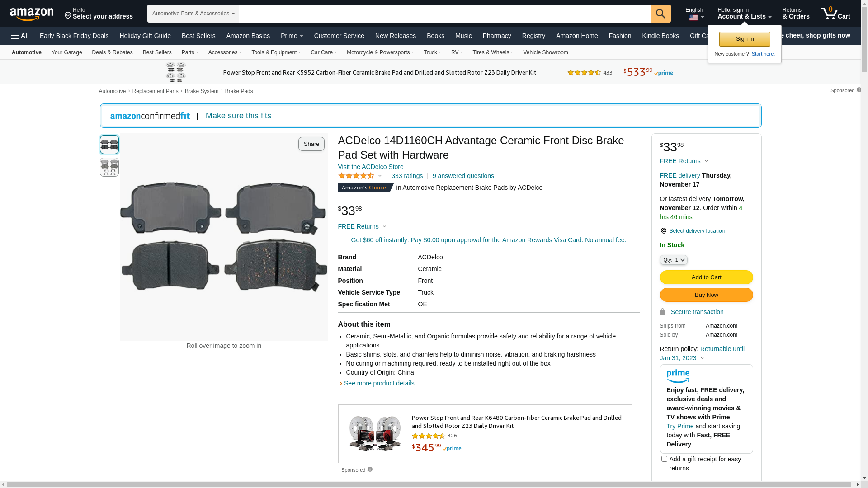Click the US flag language icon
The width and height of the screenshot is (868, 488).
pos(693,18)
